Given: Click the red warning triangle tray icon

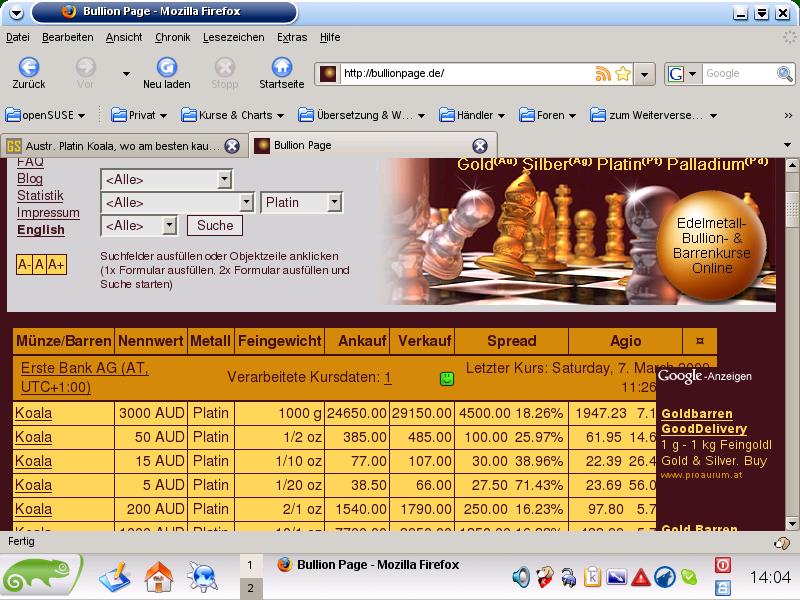Looking at the screenshot, I should pyautogui.click(x=640, y=577).
